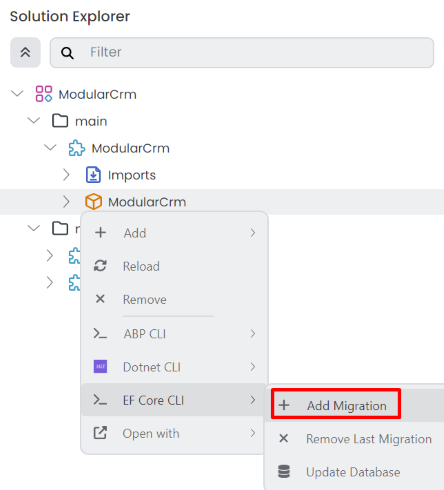Expand the first collapsed module under second folder
444x490 pixels.
pos(50,256)
